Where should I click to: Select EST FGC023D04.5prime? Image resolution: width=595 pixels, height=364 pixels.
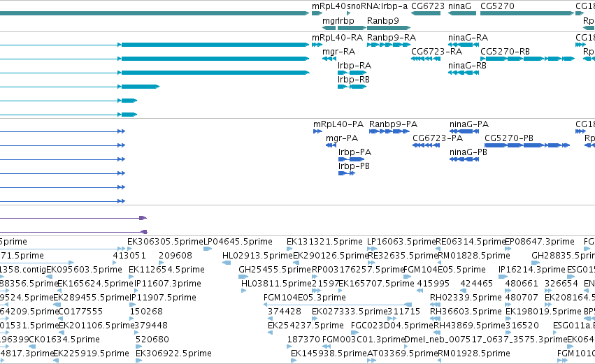coord(392,326)
